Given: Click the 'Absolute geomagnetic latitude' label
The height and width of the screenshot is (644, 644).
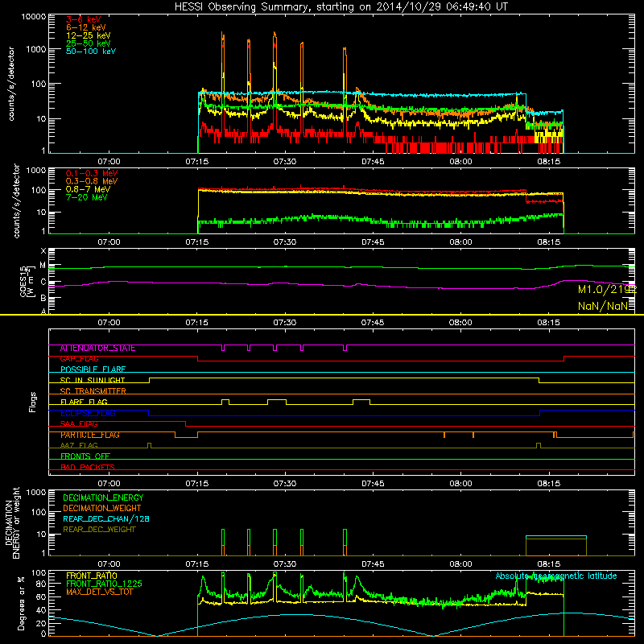Looking at the screenshot, I should (556, 576).
